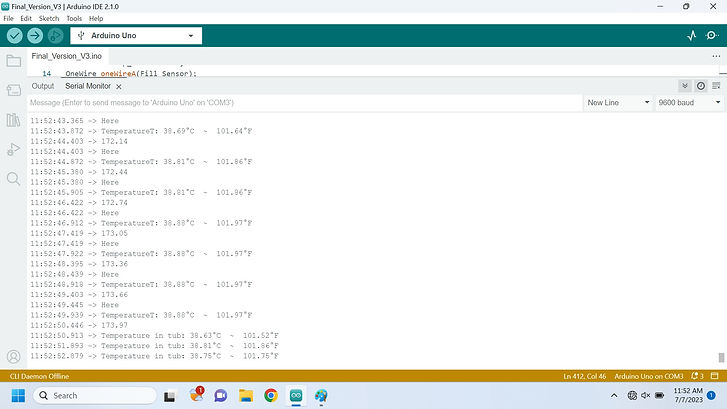The image size is (727, 409).
Task: Open the Serial Plotter icon
Action: pos(692,36)
